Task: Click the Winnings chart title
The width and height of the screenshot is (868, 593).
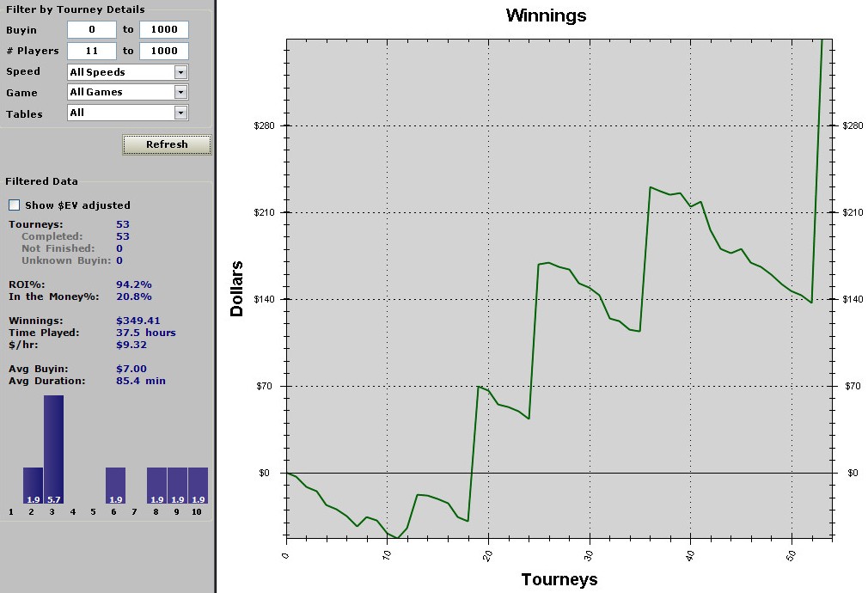Action: point(546,15)
